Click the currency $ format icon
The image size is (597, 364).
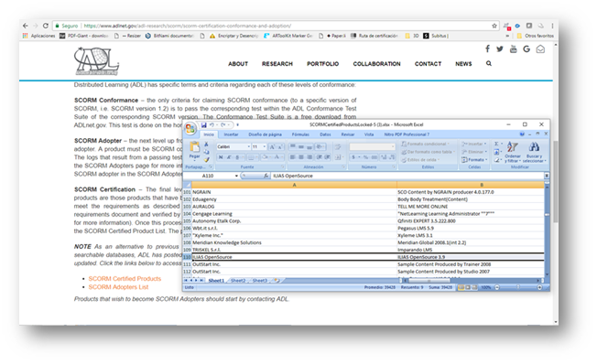[x=353, y=157]
